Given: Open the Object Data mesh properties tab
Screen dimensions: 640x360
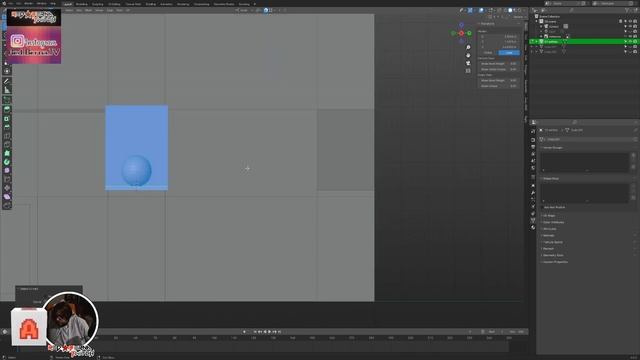Looking at the screenshot, I should click(533, 220).
